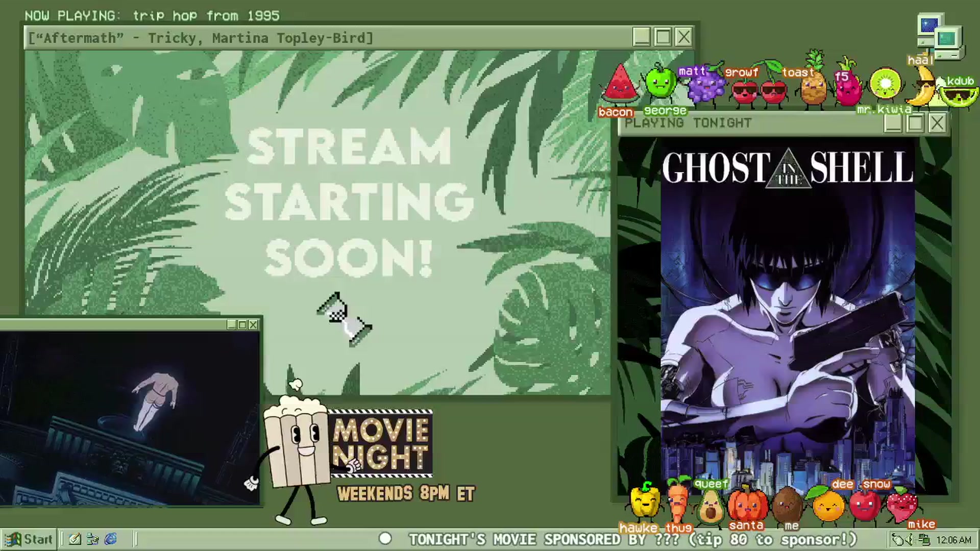Click the purple grapes labeled matt
The height and width of the screenshot is (551, 980).
click(x=706, y=84)
